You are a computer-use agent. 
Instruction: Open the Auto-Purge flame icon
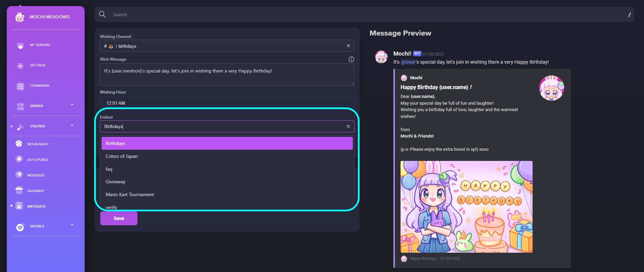[x=19, y=159]
